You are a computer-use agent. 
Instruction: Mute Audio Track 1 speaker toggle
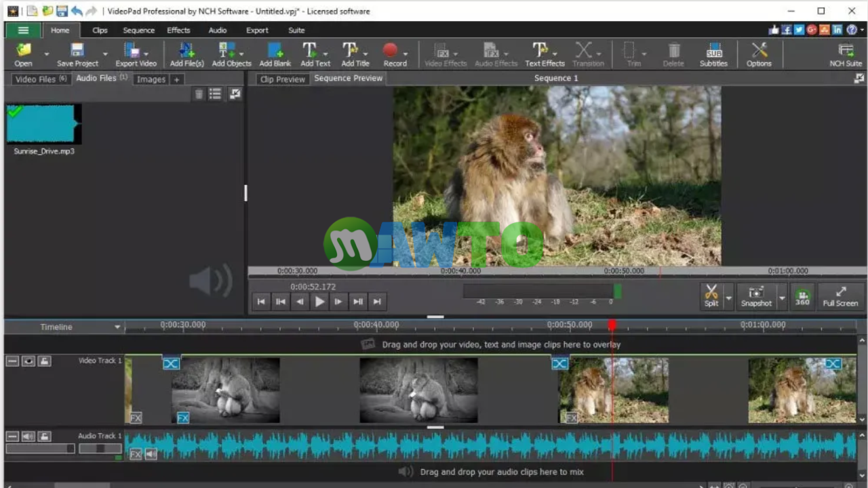click(28, 436)
